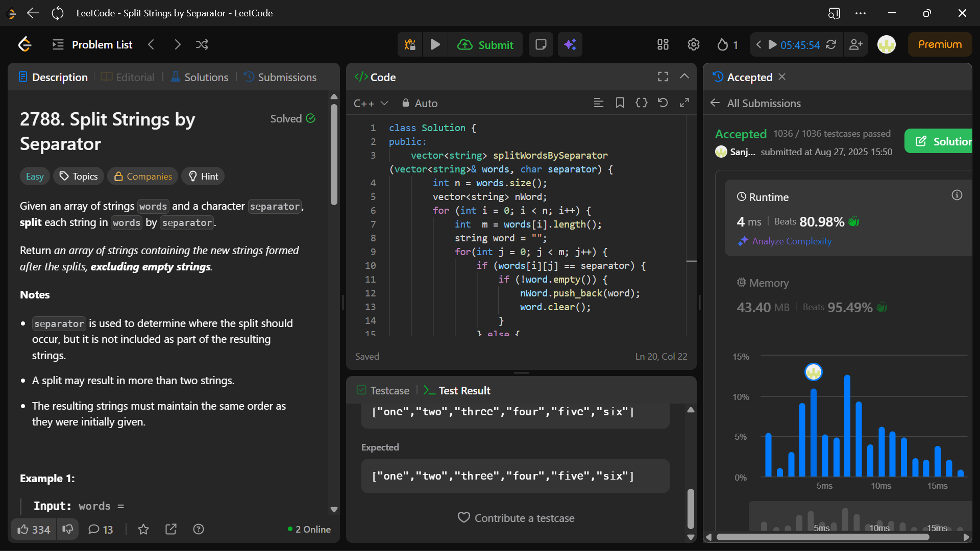980x551 pixels.
Task: Click the Analyze Complexity link
Action: (x=791, y=241)
